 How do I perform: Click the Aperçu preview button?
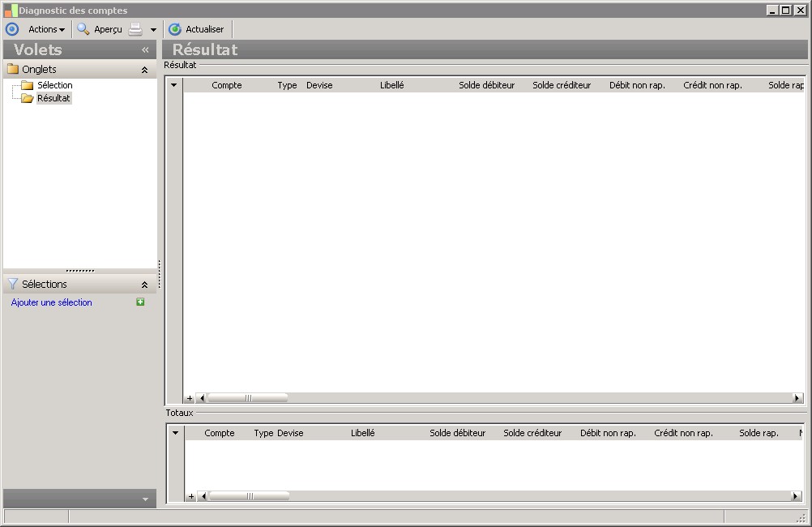pyautogui.click(x=100, y=29)
